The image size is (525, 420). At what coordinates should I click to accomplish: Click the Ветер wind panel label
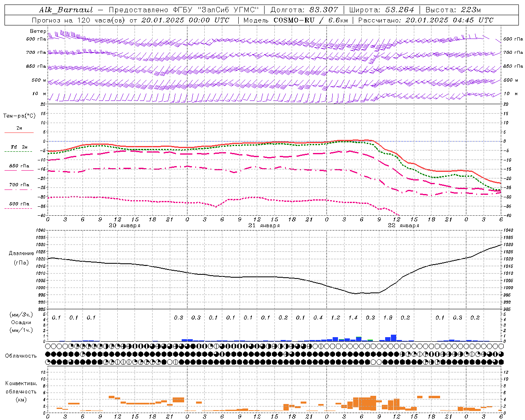click(38, 31)
